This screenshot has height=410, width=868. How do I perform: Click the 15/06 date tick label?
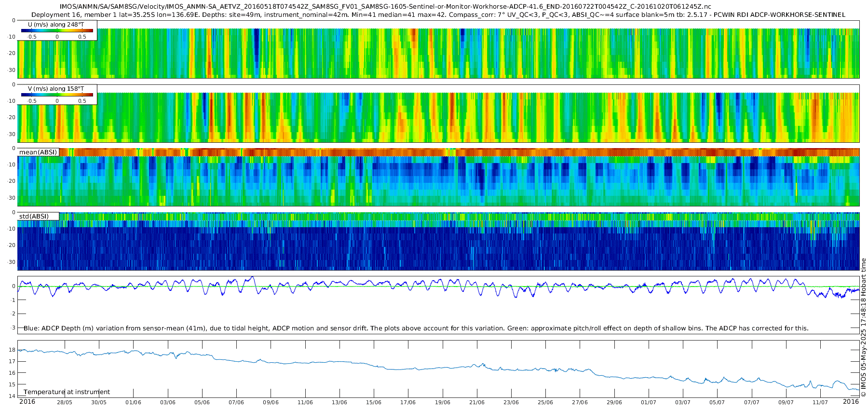(374, 402)
